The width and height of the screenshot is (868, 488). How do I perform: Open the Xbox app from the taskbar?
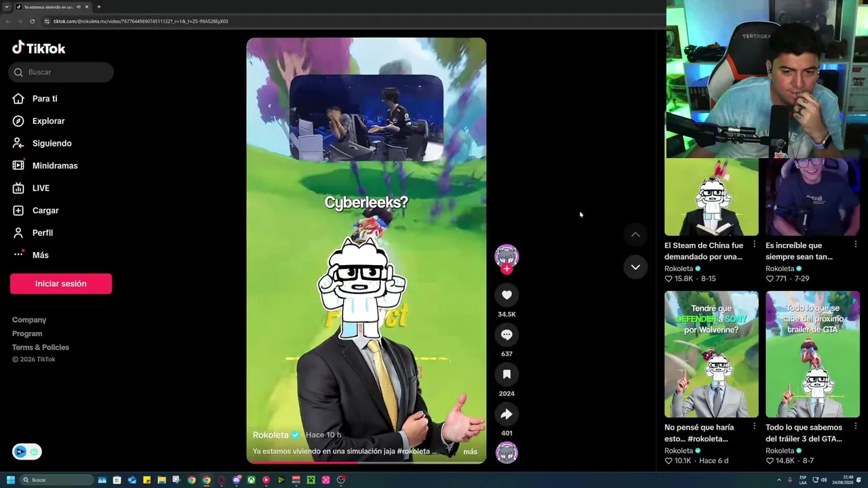(251, 480)
